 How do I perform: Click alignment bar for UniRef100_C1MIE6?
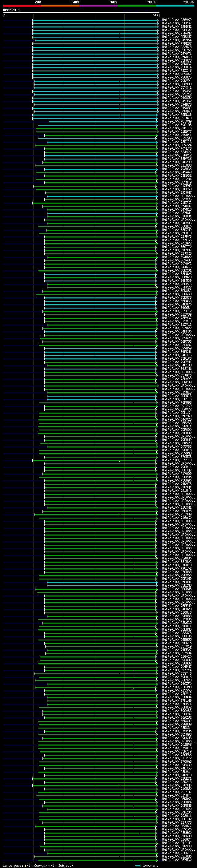pos(97,128)
